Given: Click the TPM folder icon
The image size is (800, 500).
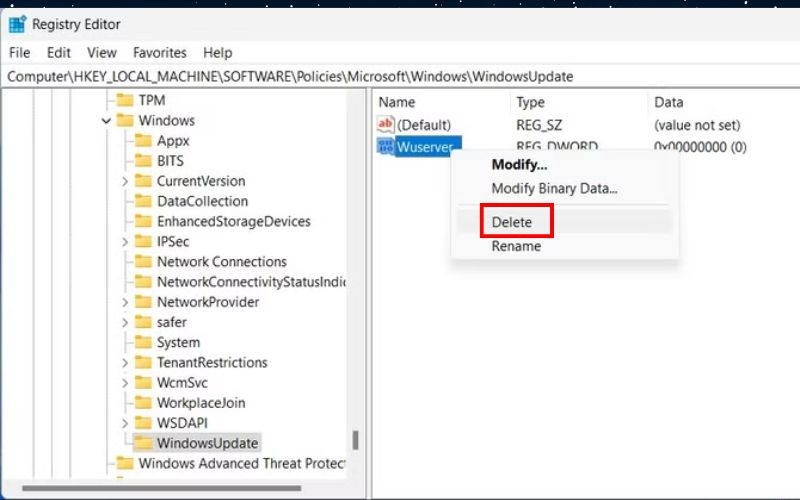Looking at the screenshot, I should [125, 100].
